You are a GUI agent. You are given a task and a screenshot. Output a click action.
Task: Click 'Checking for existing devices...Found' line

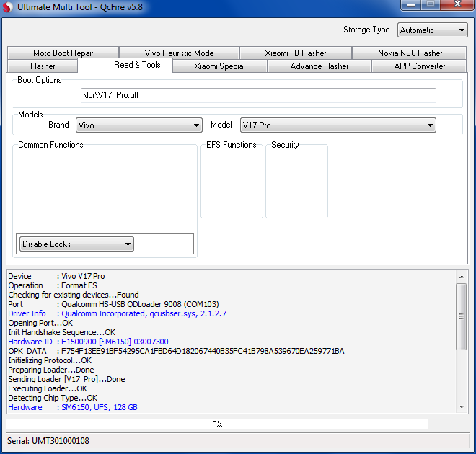pyautogui.click(x=74, y=295)
